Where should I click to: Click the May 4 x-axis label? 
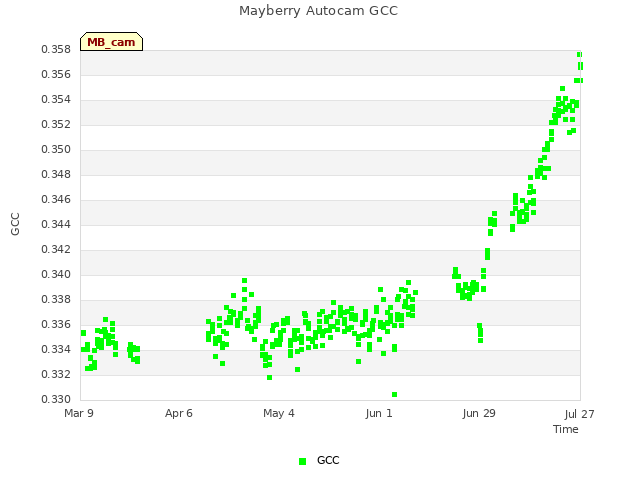click(x=279, y=413)
